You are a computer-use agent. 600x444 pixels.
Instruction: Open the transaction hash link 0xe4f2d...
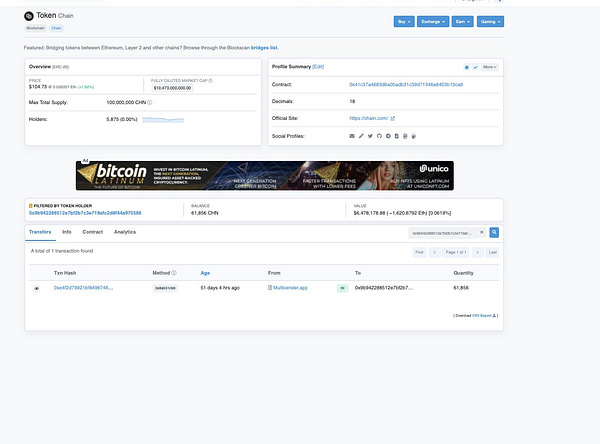tap(83, 288)
